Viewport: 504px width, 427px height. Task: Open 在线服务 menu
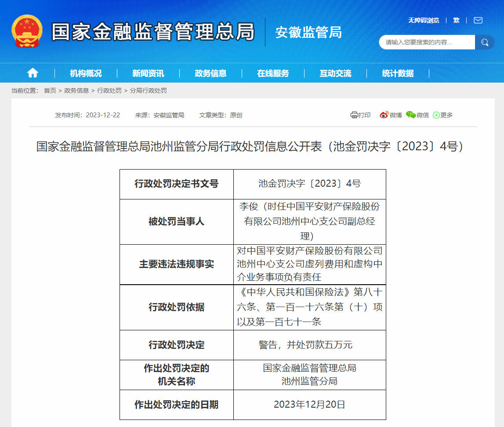[273, 73]
